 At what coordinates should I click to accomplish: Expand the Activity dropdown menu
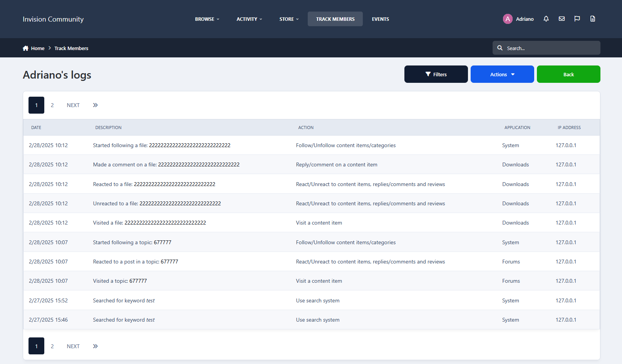click(x=249, y=19)
